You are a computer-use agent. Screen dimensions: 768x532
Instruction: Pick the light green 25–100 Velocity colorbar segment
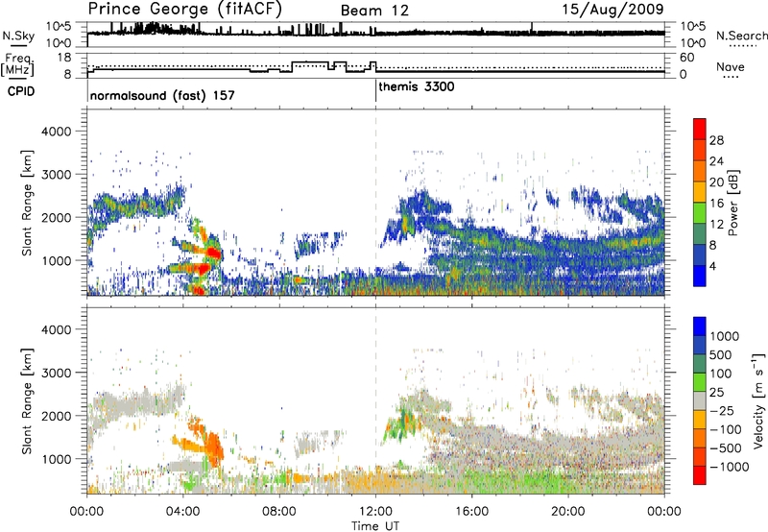pos(700,382)
